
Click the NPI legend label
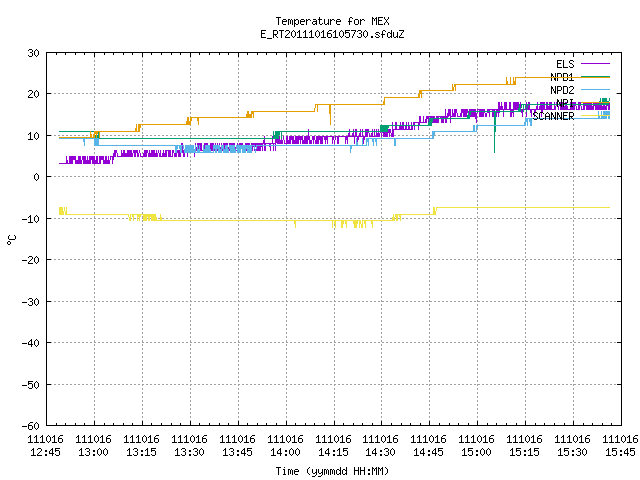click(x=565, y=103)
